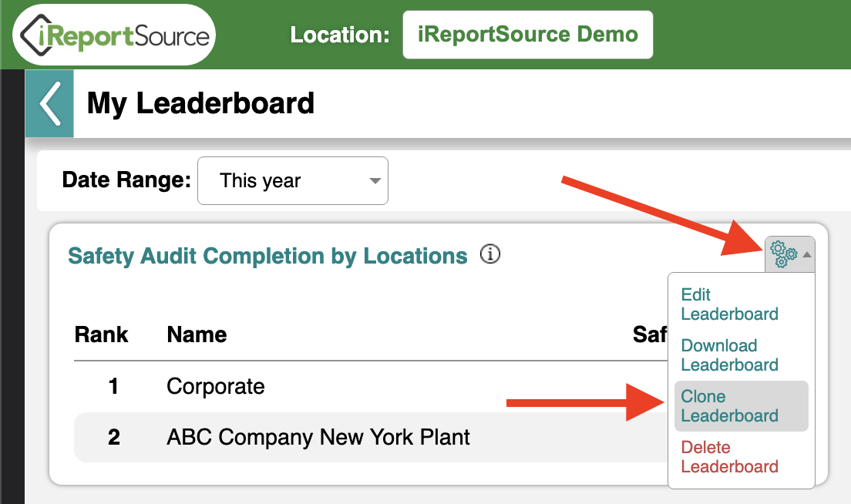Image resolution: width=851 pixels, height=504 pixels.
Task: Click the My Leaderboard page heading
Action: 200,103
